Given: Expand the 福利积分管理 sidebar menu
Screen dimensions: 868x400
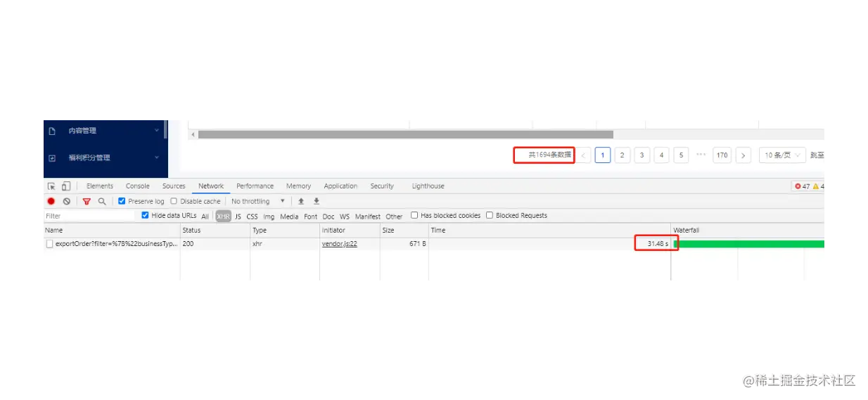Looking at the screenshot, I should pyautogui.click(x=156, y=157).
